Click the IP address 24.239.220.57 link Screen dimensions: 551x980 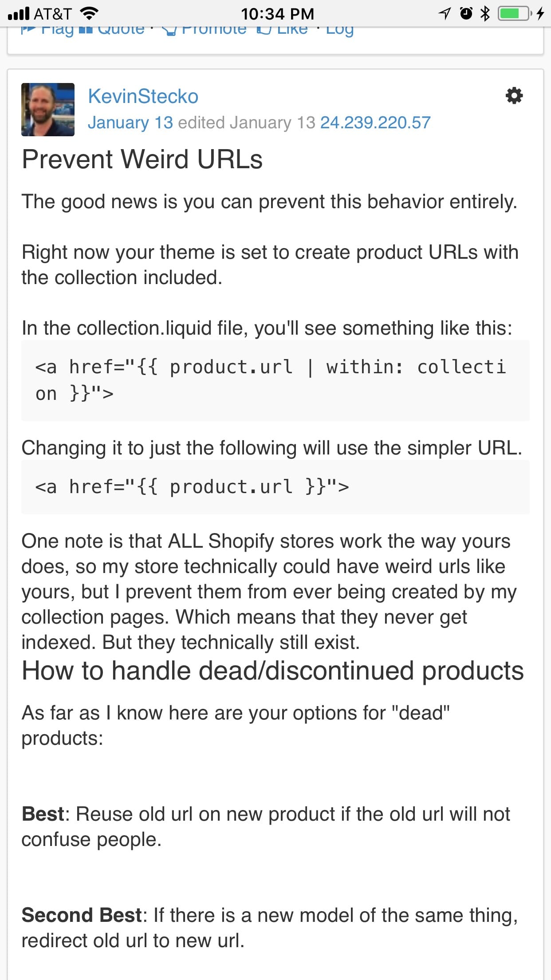tap(375, 122)
